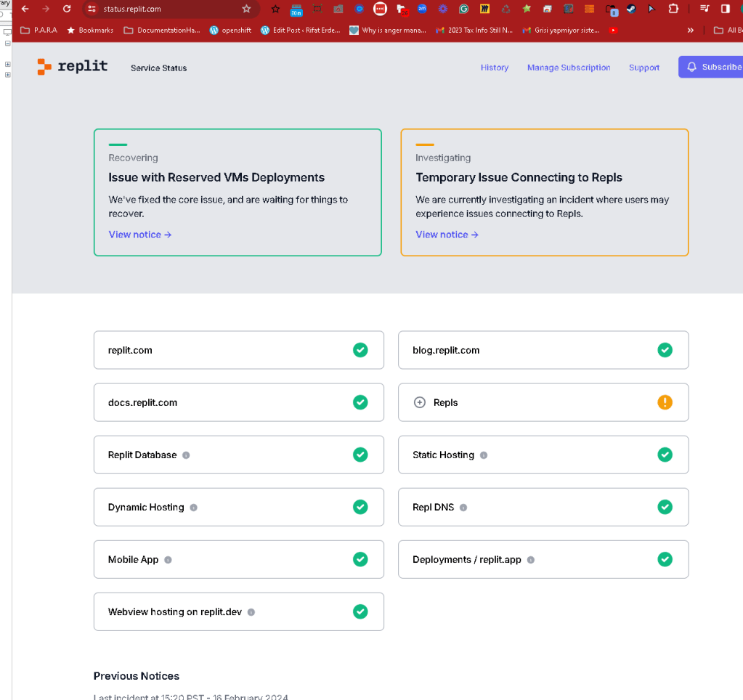Click info icon next to Mobile App
The height and width of the screenshot is (700, 743).
168,560
